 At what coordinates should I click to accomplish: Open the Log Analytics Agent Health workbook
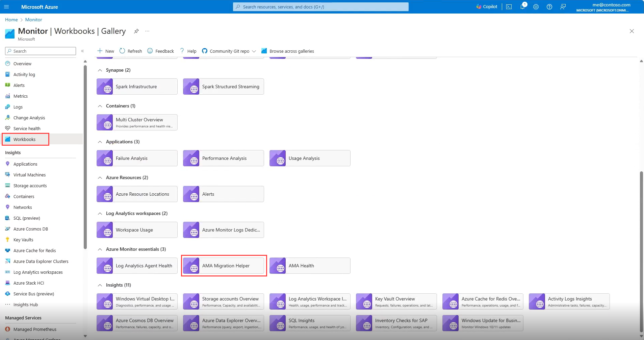[x=137, y=266]
